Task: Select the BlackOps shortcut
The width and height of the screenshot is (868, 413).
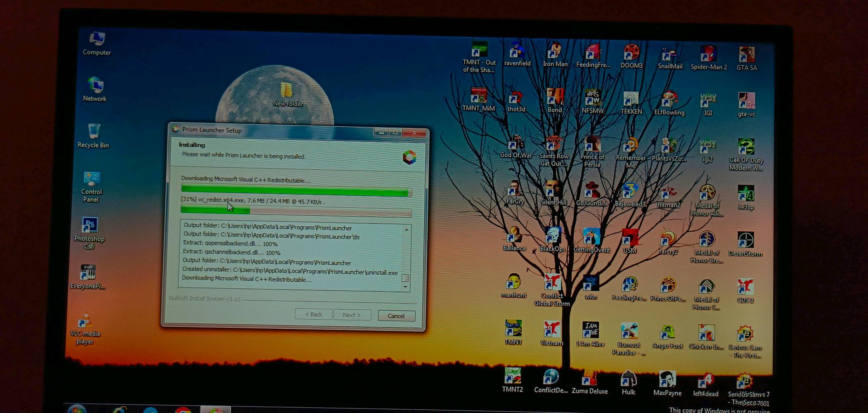Action: tap(553, 240)
